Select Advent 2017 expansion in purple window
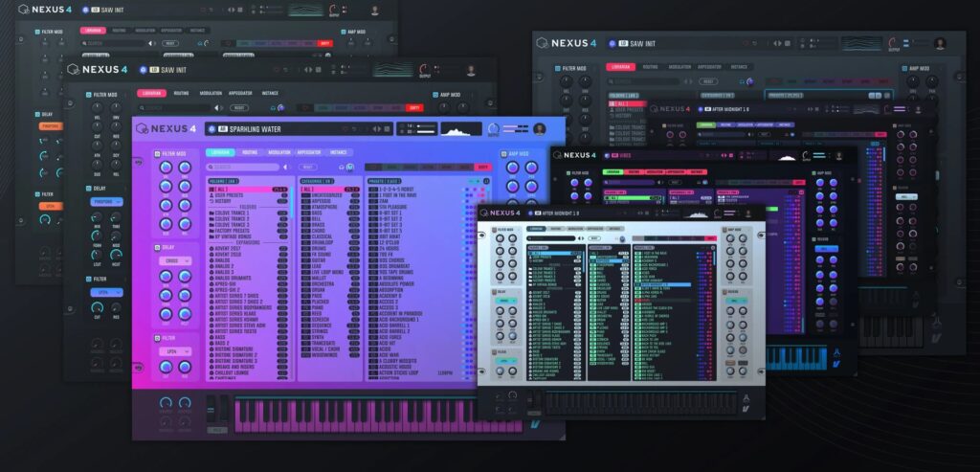Image resolution: width=980 pixels, height=472 pixels. (x=249, y=248)
